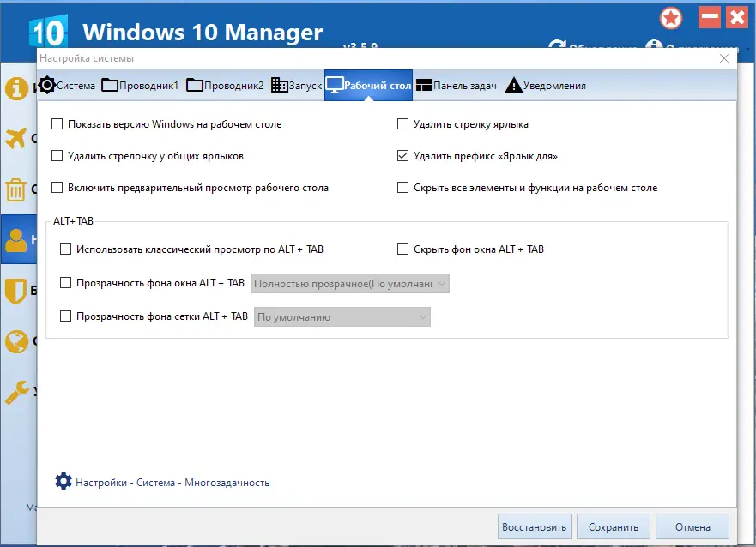Switch to the Проводник2 tab
This screenshot has width=756, height=547.
[225, 85]
